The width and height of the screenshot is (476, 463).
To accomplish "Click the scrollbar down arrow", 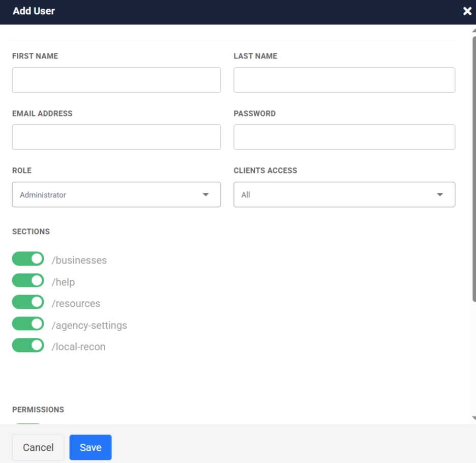I will (x=473, y=418).
